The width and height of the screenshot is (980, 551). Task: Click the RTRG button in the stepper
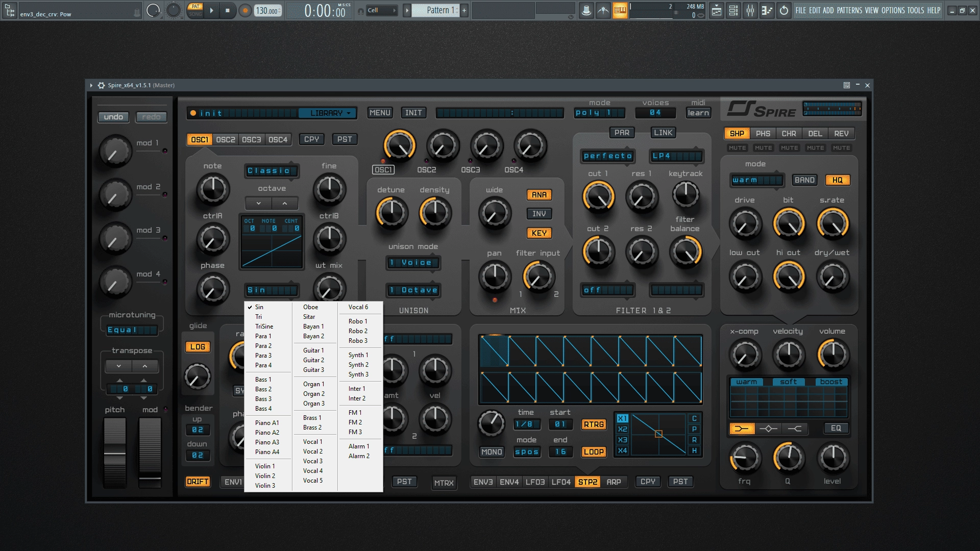[x=594, y=424]
